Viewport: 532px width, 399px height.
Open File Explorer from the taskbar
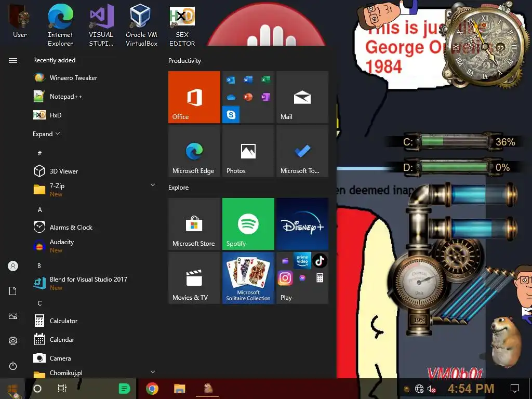coord(179,389)
